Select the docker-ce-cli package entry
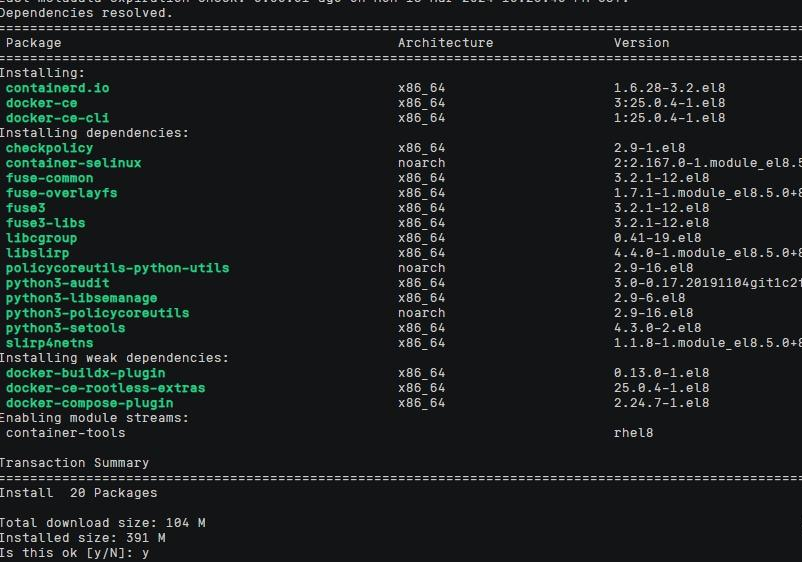 pos(57,118)
